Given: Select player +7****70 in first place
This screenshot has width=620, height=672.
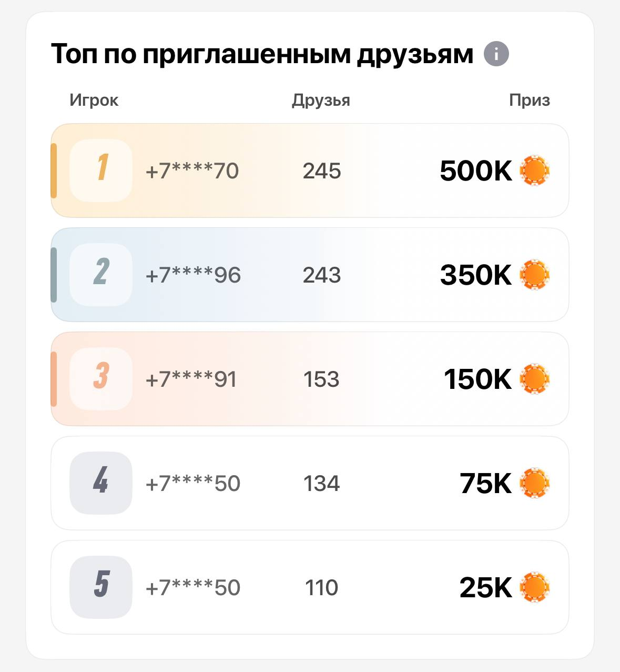Looking at the screenshot, I should click(x=192, y=171).
